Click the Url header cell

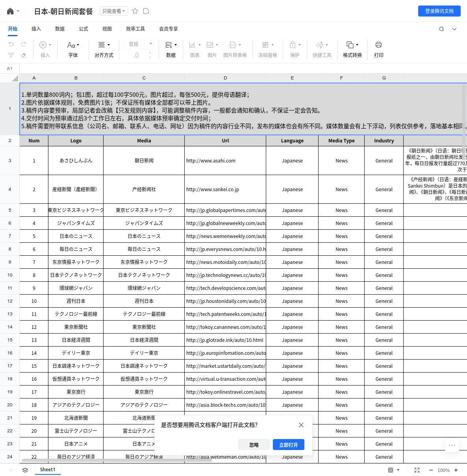point(225,140)
